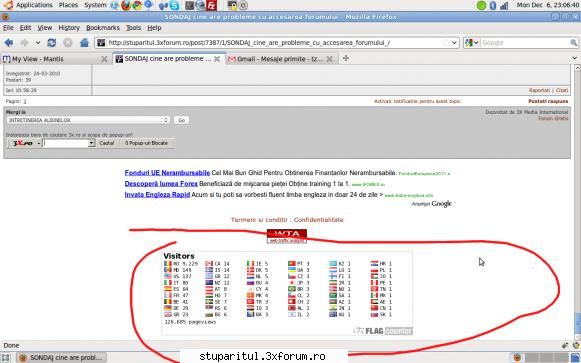Screen dimensions: 581x363
Task: Open the 3x.ro logo menu arrow
Action: (x=39, y=143)
